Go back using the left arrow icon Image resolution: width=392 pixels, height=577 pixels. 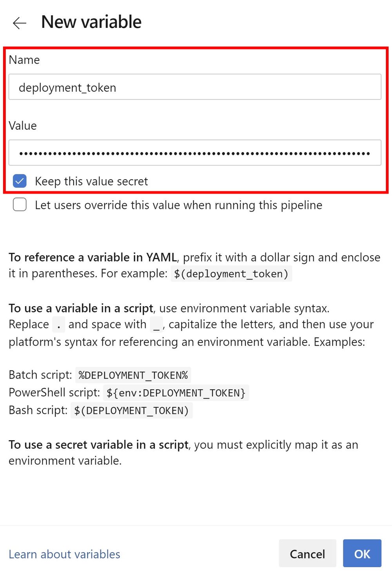pos(20,23)
